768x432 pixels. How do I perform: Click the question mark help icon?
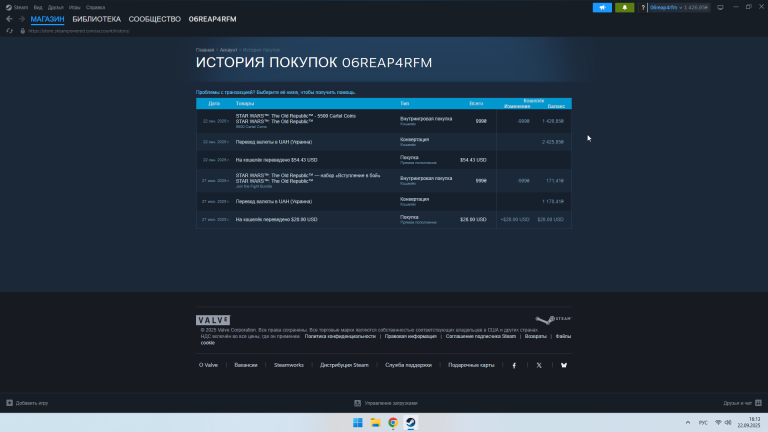643,7
